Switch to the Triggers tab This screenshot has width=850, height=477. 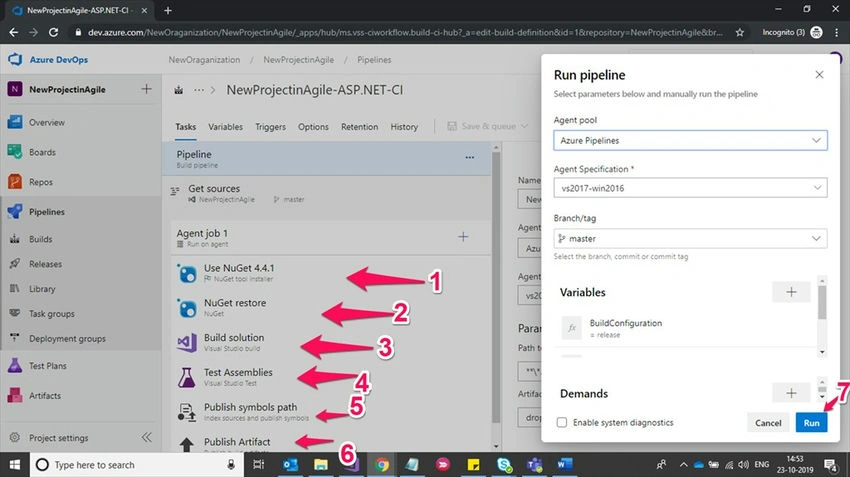pos(271,127)
